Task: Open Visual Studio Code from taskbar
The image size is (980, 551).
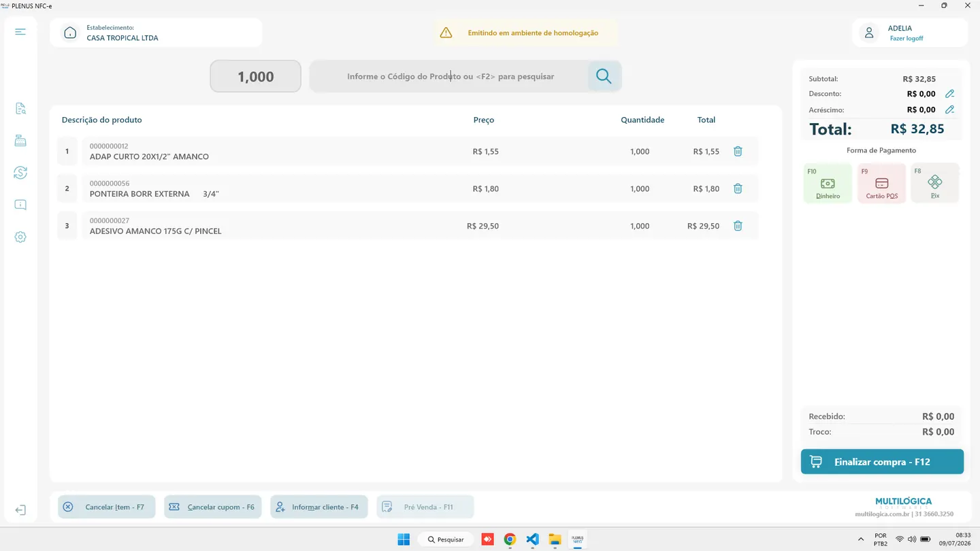Action: click(532, 539)
